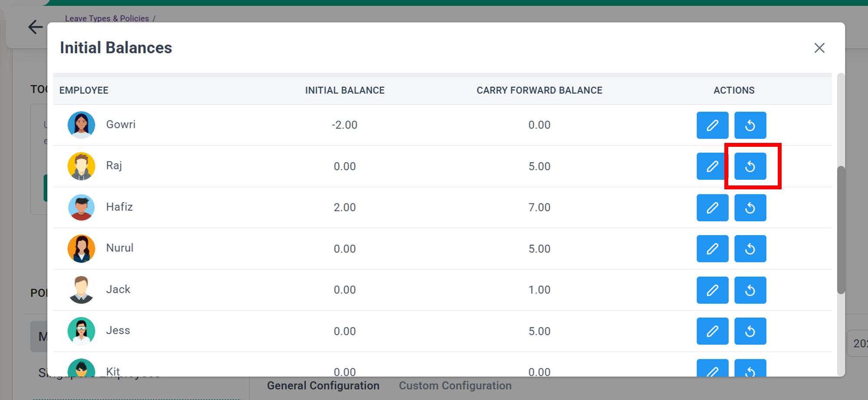Reset Hafiz's balance with the undo icon
The width and height of the screenshot is (868, 400).
[x=750, y=208]
